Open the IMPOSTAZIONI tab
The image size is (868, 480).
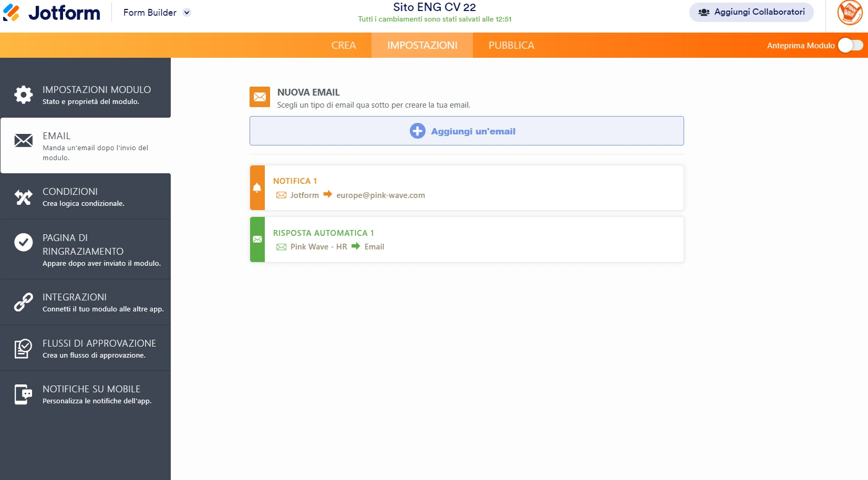click(422, 45)
